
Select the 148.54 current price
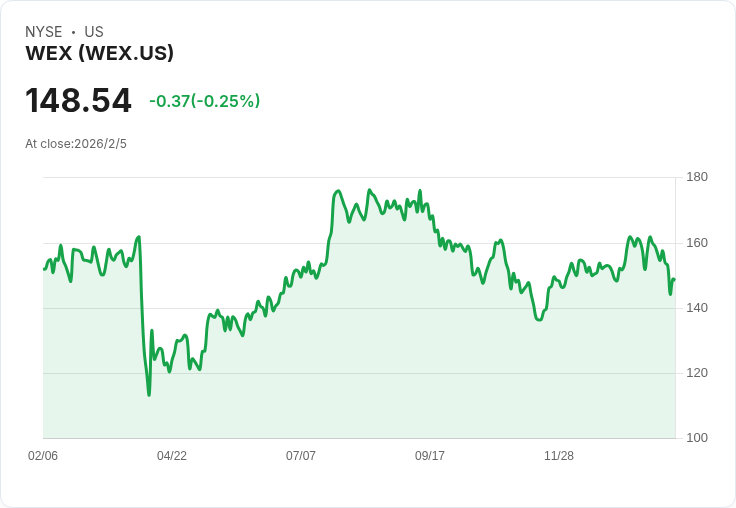(78, 101)
